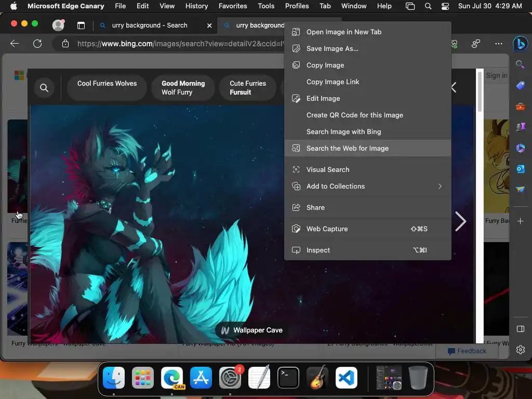The image size is (532, 399).
Task: Toggle the sidebar visibility panel icon
Action: pos(520,329)
